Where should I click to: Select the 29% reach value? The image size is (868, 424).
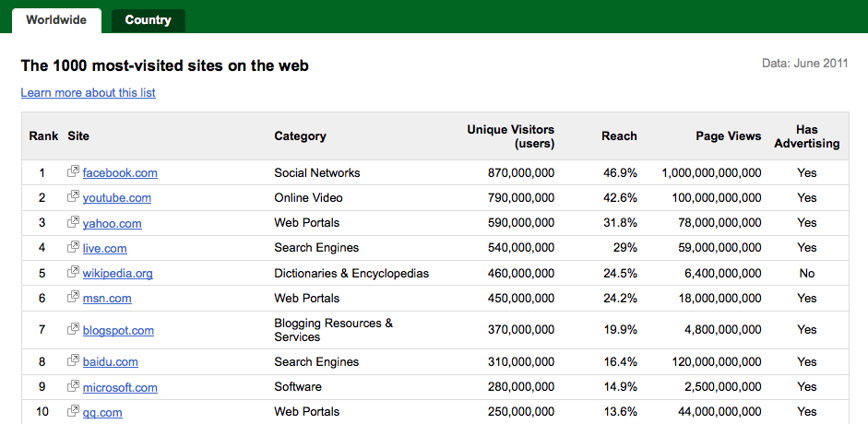(x=626, y=248)
